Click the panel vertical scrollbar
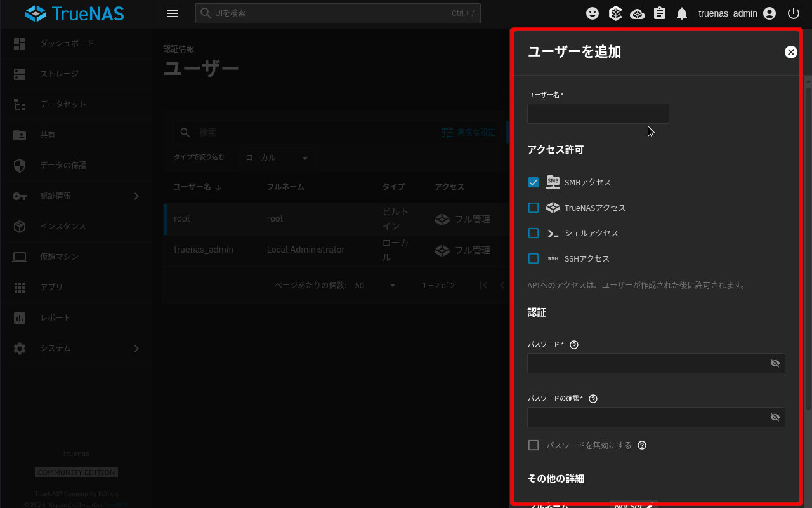Viewport: 812px width, 508px height. coord(808,248)
